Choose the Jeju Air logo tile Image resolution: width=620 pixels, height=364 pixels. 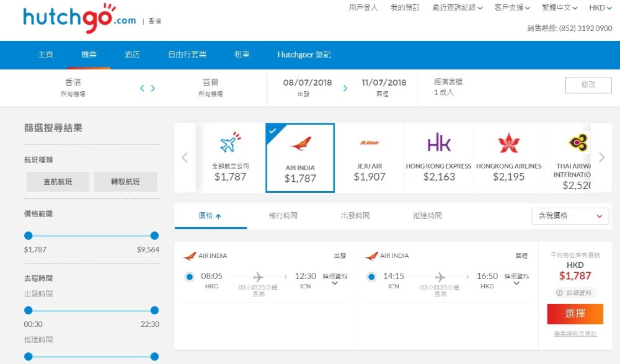tap(370, 143)
